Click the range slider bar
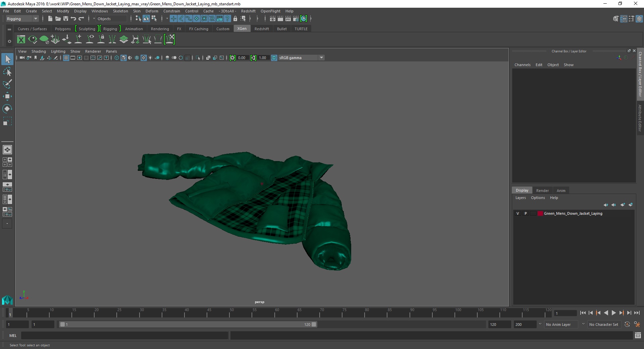This screenshot has width=644, height=349. 188,325
